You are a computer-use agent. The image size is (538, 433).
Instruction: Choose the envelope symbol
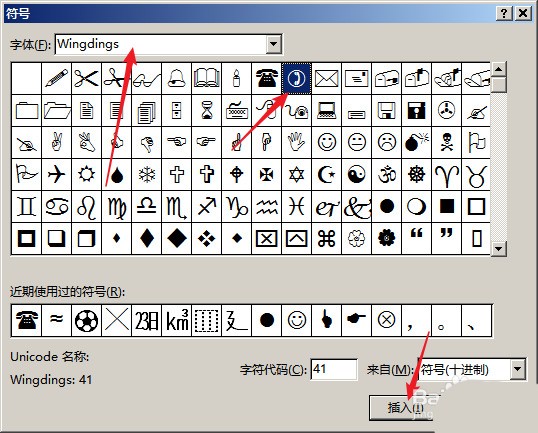pos(327,79)
